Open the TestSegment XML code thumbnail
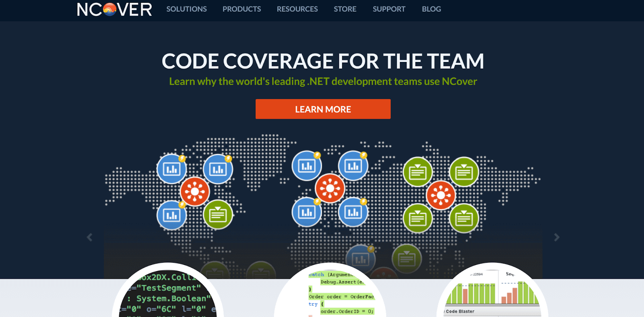 (x=168, y=290)
